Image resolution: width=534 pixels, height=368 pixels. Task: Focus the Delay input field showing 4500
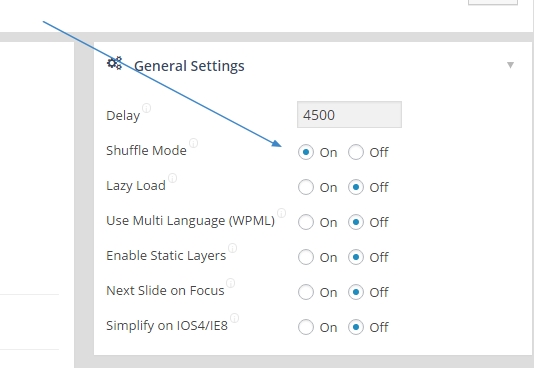pos(349,115)
